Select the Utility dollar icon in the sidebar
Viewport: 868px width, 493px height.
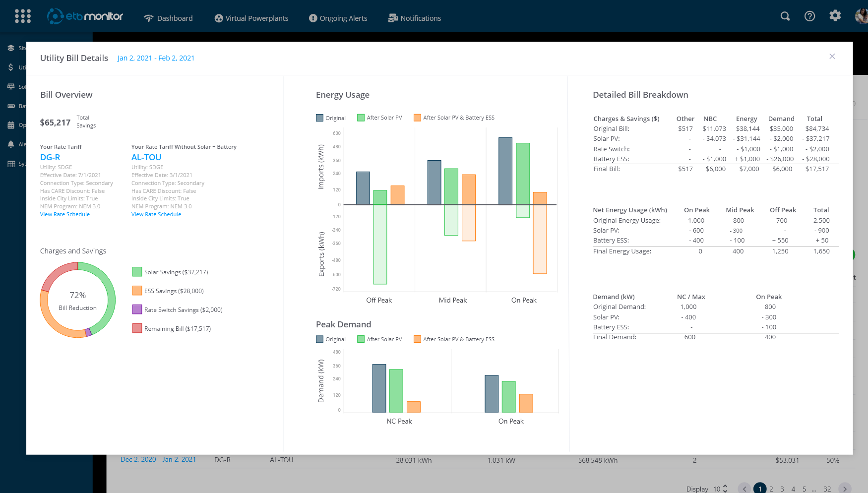pos(11,67)
